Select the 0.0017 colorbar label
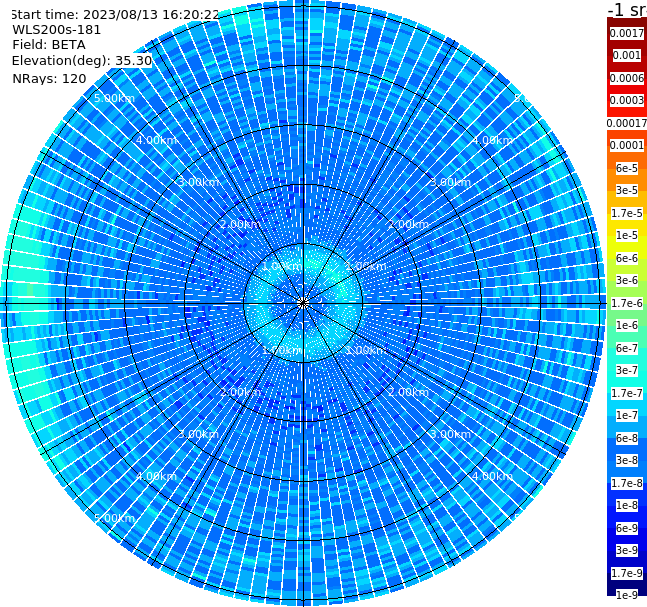This screenshot has height=607, width=647. (x=627, y=33)
